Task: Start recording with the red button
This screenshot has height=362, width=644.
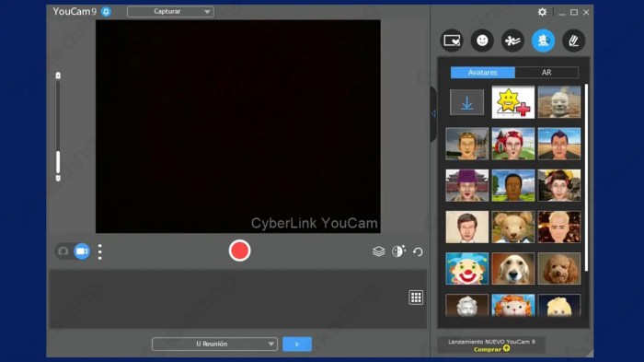Action: [239, 251]
